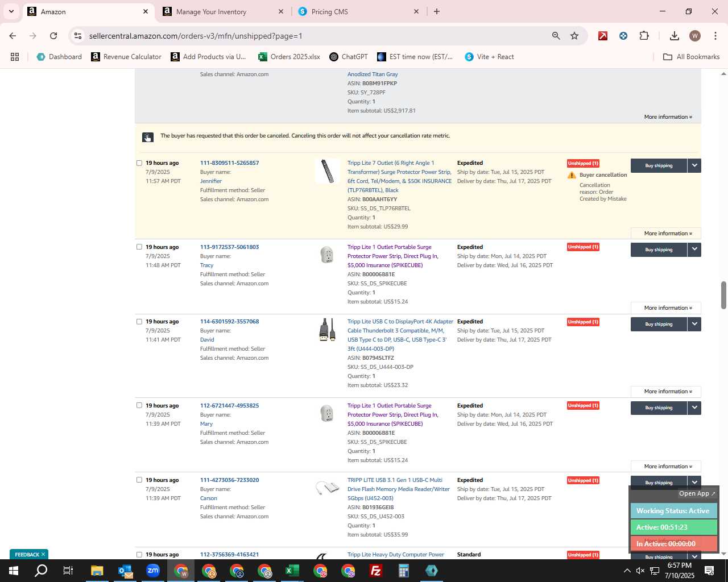The image size is (728, 582).
Task: Open Revenue Calculator bookmark
Action: pos(126,57)
